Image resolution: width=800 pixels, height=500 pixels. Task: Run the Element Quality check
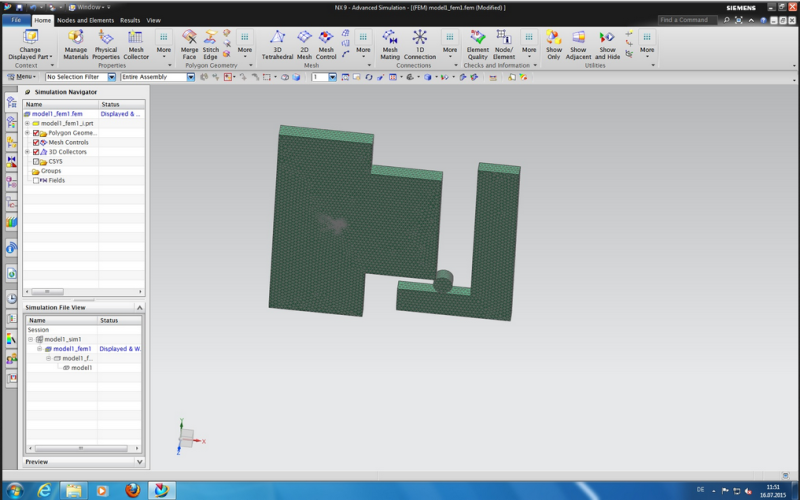coord(478,44)
